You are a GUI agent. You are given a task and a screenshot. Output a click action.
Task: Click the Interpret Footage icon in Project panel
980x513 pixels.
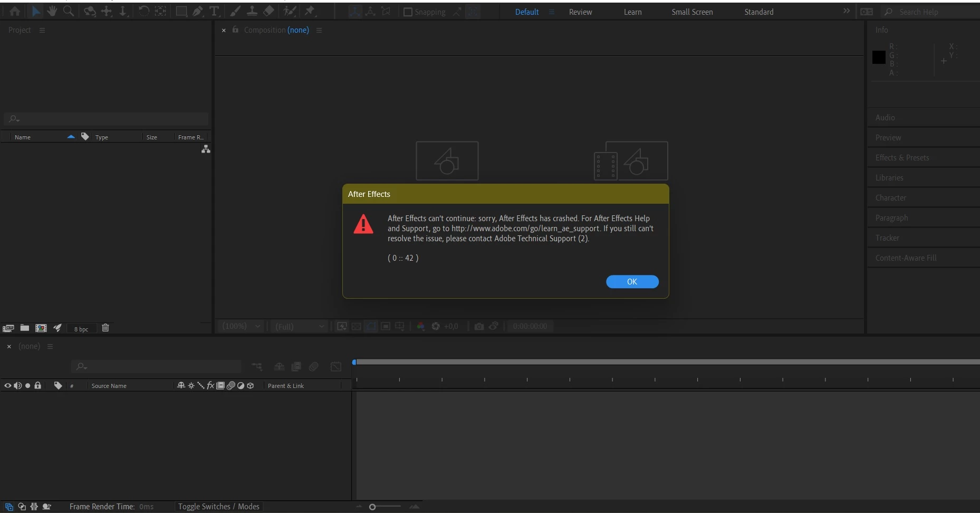click(x=8, y=328)
